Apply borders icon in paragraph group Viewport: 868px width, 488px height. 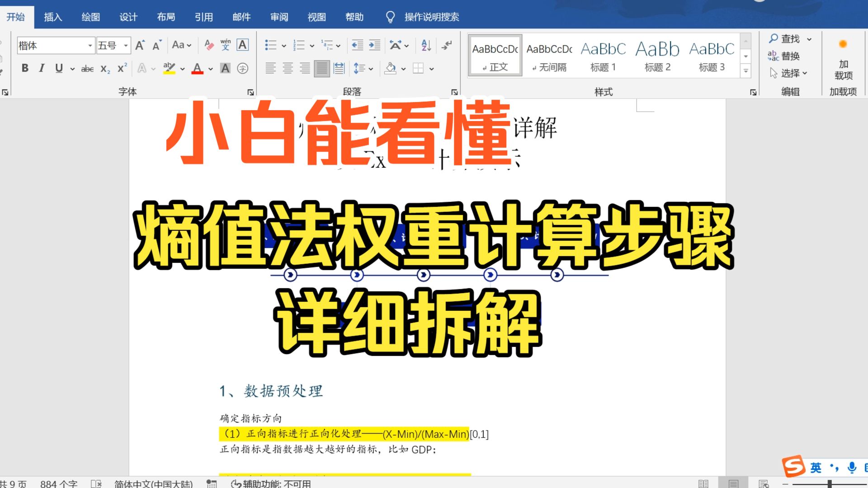418,68
